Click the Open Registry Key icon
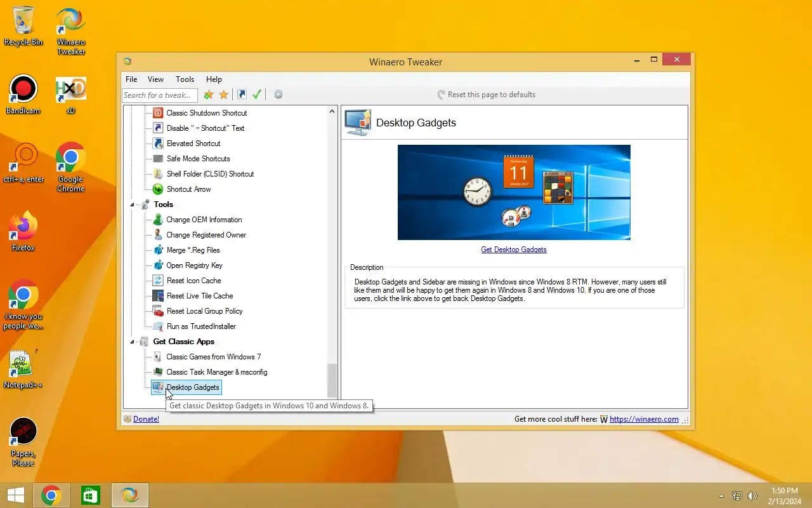Viewport: 812px width, 508px height. pos(158,265)
